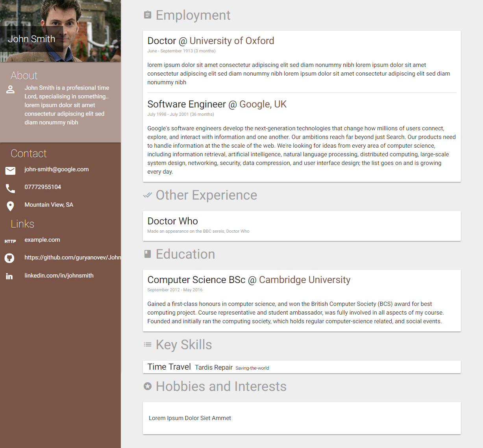Click the Hobbies and Interests star icon
The height and width of the screenshot is (448, 483).
[148, 386]
